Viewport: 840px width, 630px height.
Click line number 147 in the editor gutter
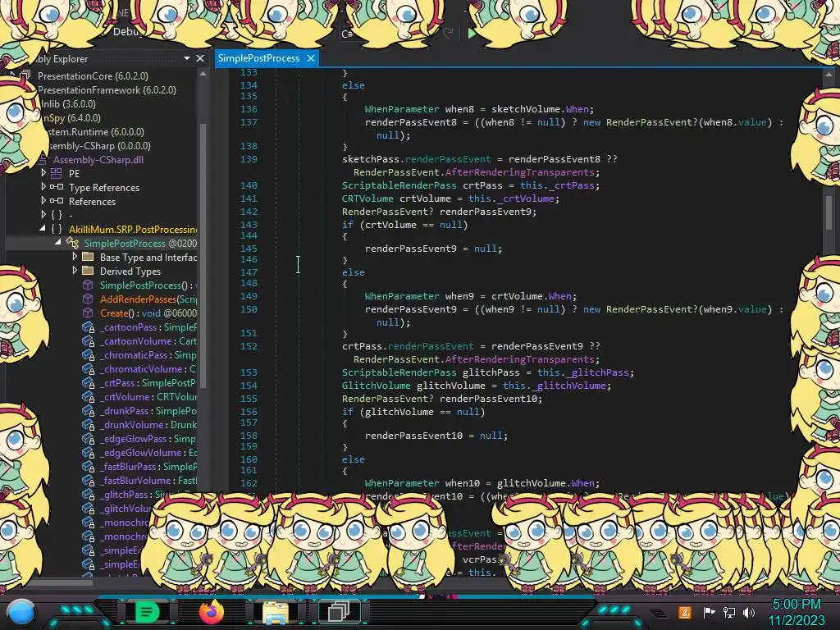[249, 272]
